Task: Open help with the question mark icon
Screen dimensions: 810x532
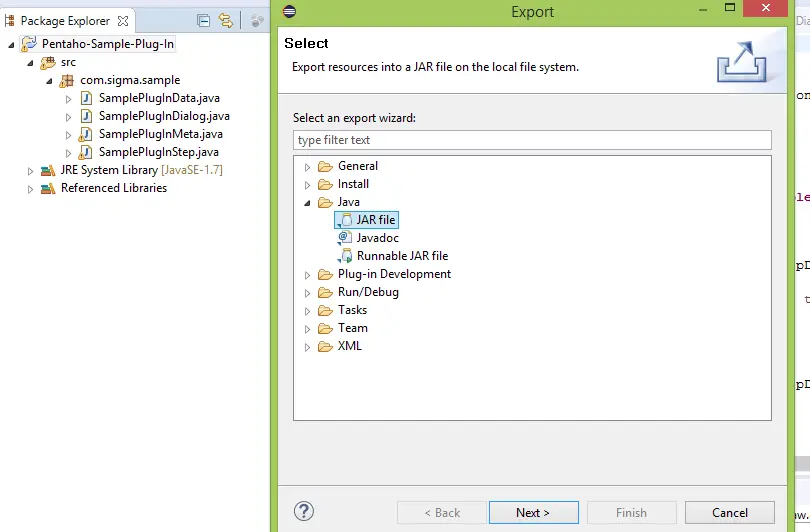Action: [304, 511]
